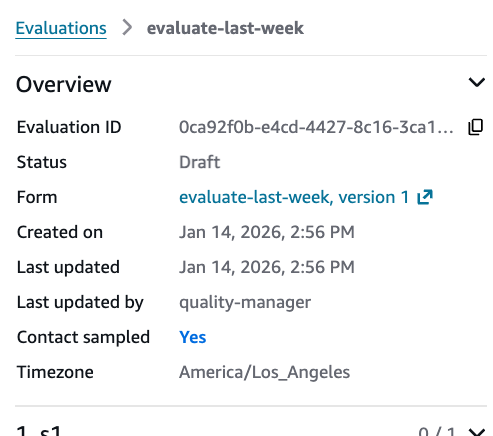
Task: Click the Contact sampled label
Action: point(83,337)
